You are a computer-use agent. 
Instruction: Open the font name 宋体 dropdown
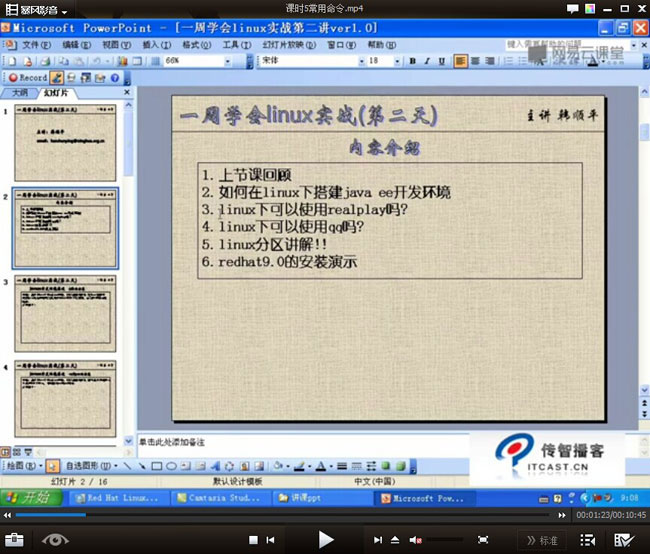pyautogui.click(x=361, y=61)
